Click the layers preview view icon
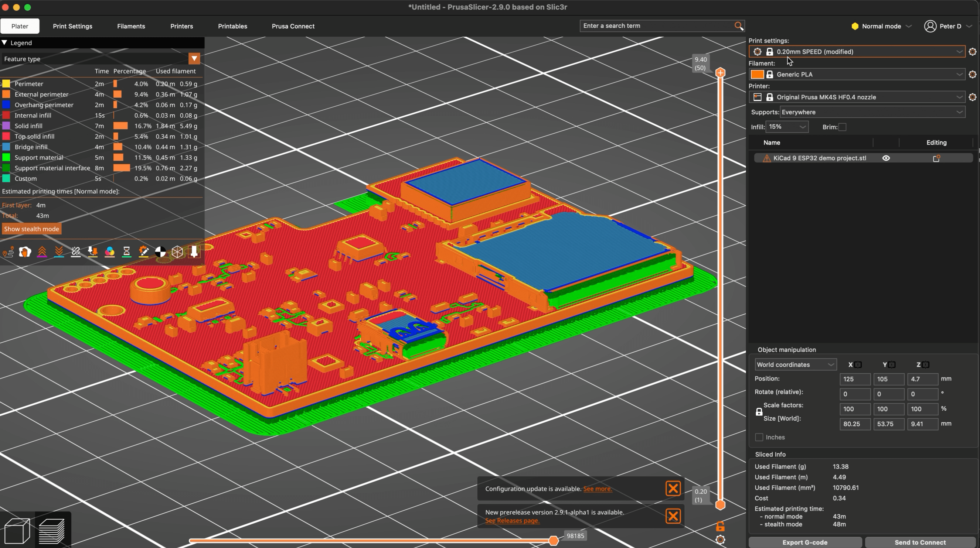The width and height of the screenshot is (980, 548). [52, 531]
